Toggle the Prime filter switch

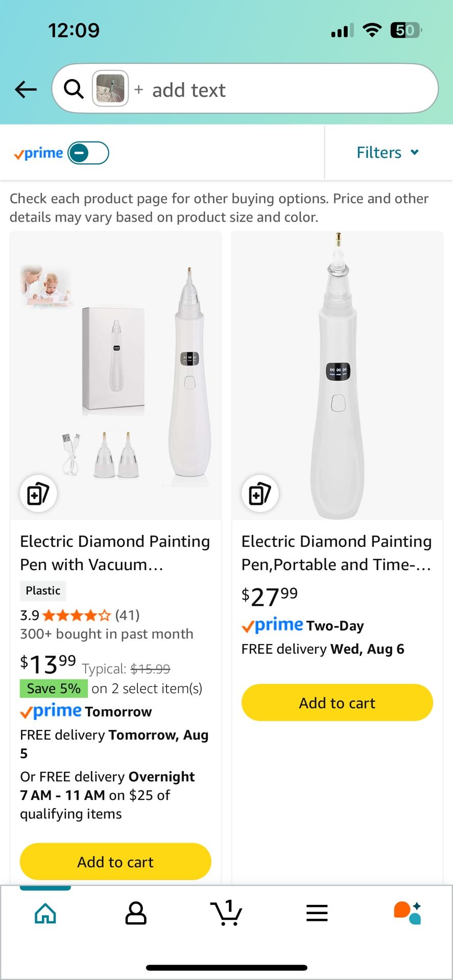point(88,153)
